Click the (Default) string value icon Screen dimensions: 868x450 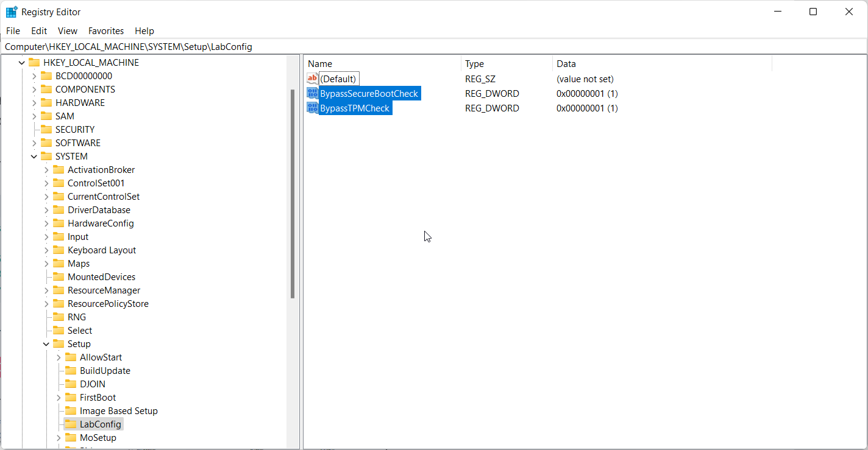313,79
